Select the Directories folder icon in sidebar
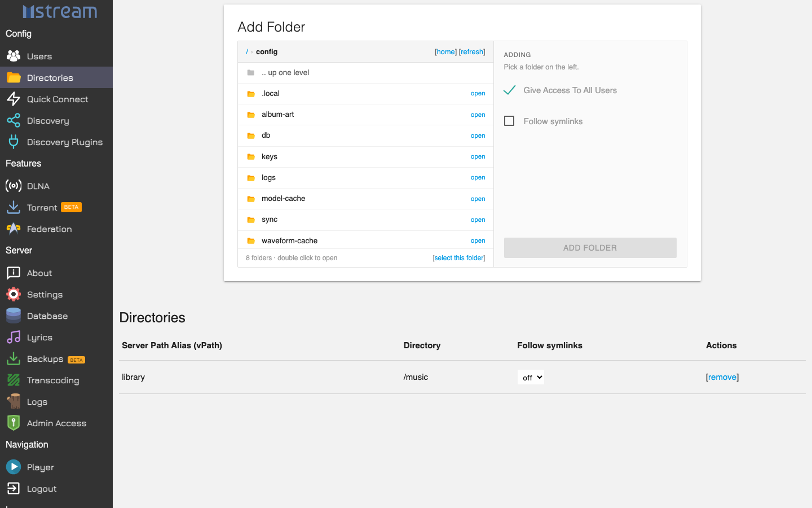 pos(14,77)
